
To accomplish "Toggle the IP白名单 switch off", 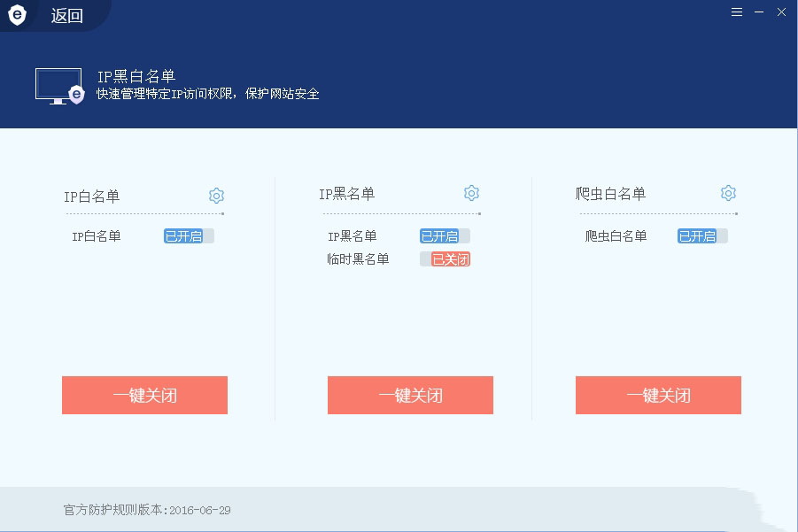I will 189,236.
